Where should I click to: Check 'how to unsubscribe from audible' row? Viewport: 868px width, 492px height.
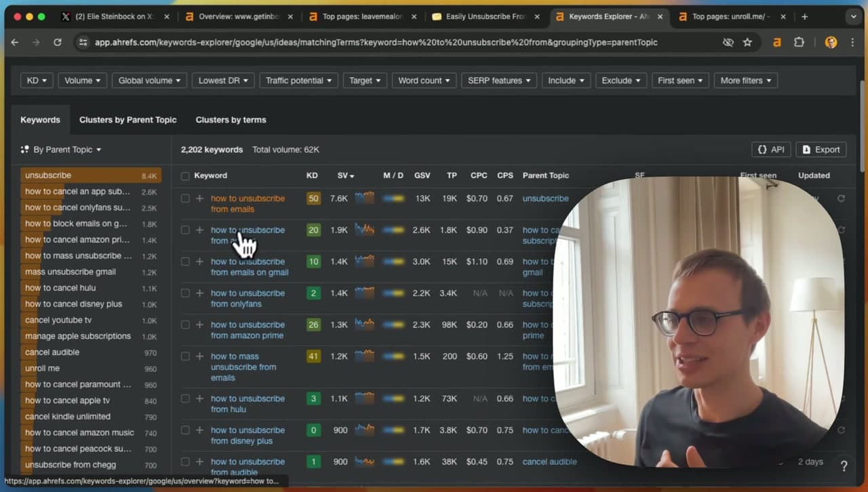185,462
